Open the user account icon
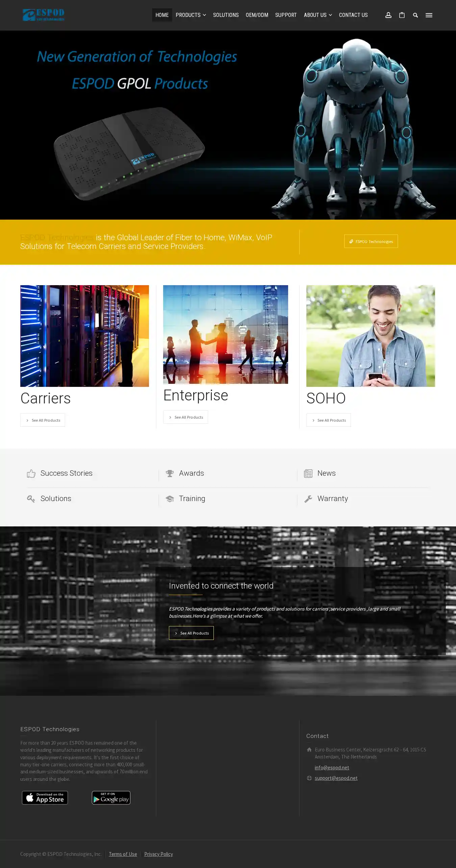 click(x=388, y=15)
